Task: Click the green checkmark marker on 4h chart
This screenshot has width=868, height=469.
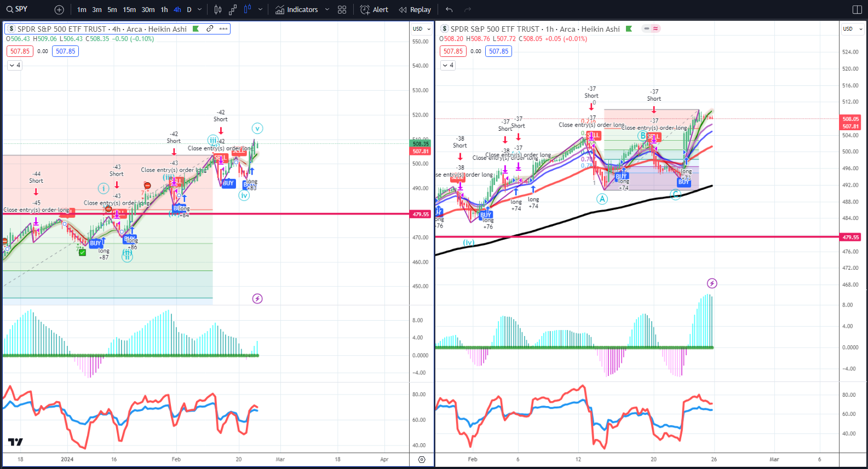Action: pyautogui.click(x=82, y=252)
